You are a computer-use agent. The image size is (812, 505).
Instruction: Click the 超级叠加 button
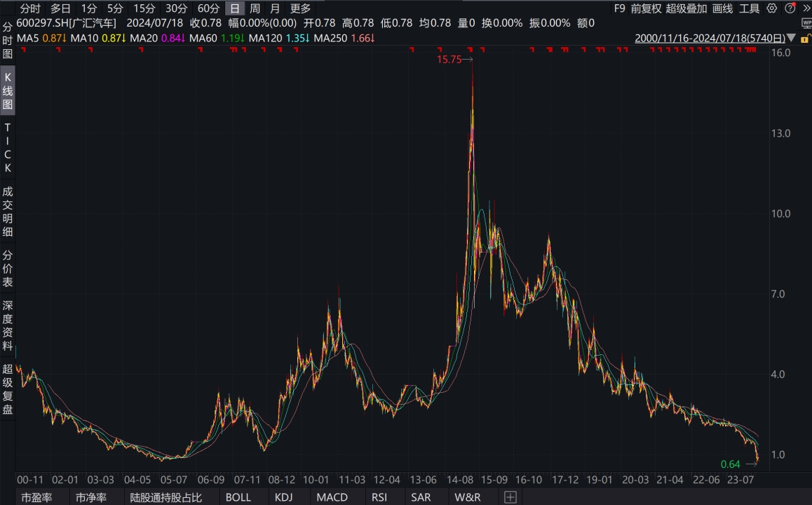click(686, 8)
